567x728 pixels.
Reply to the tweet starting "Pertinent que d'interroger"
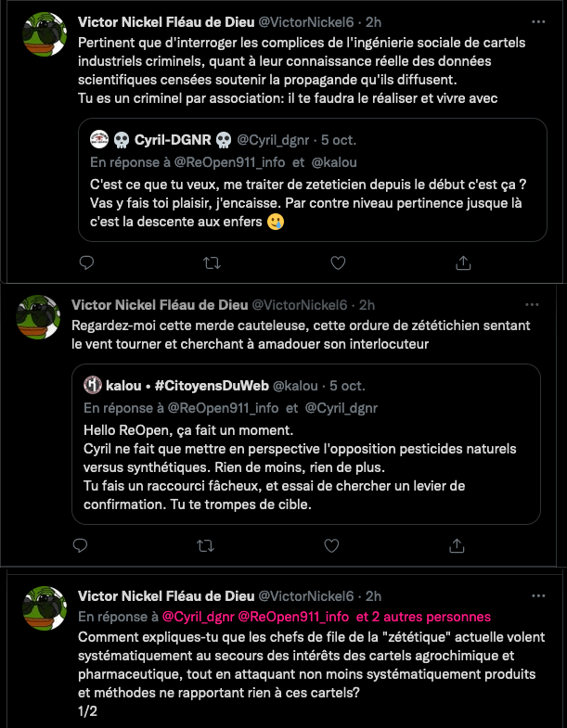point(87,262)
